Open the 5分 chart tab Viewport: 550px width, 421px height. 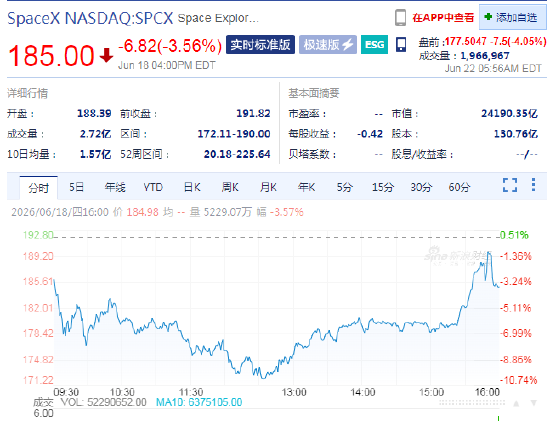(344, 187)
